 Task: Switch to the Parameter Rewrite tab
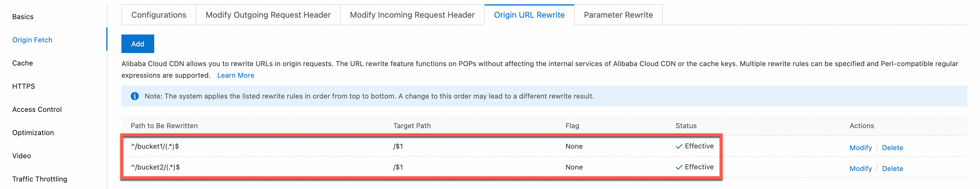click(x=618, y=15)
